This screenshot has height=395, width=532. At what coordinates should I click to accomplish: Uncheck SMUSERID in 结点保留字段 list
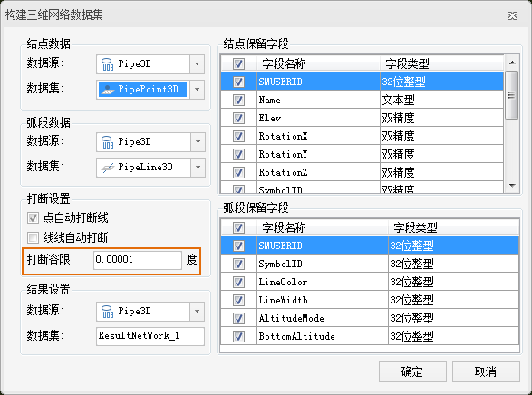coord(238,82)
